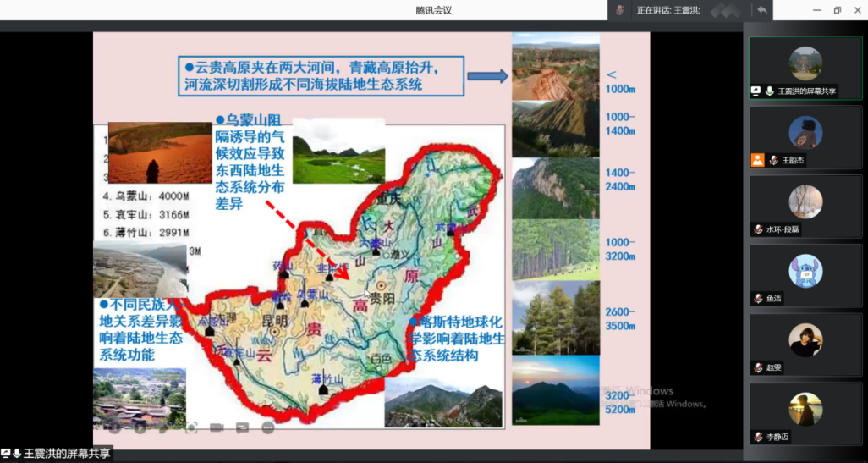The image size is (868, 463).
Task: Click the camera icon on slide toolbar
Action: [217, 427]
